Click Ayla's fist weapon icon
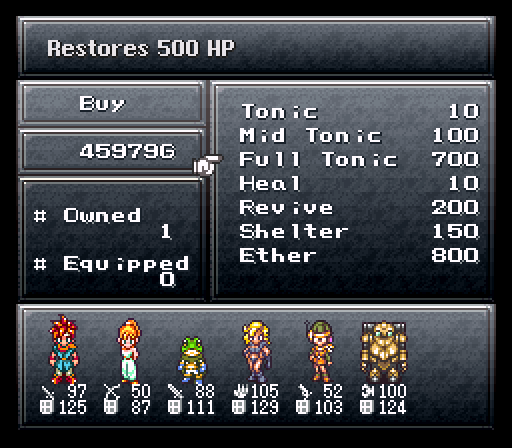512x448 pixels. pos(240,391)
